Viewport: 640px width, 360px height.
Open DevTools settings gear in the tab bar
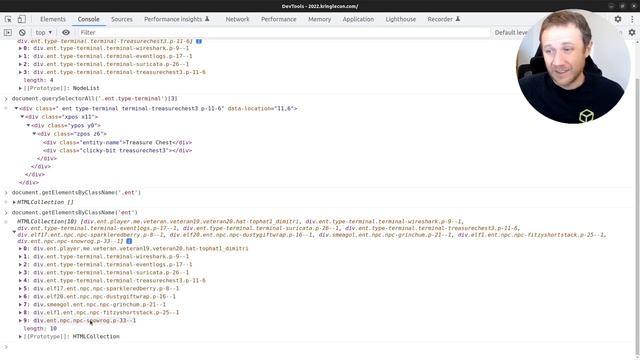[618, 19]
